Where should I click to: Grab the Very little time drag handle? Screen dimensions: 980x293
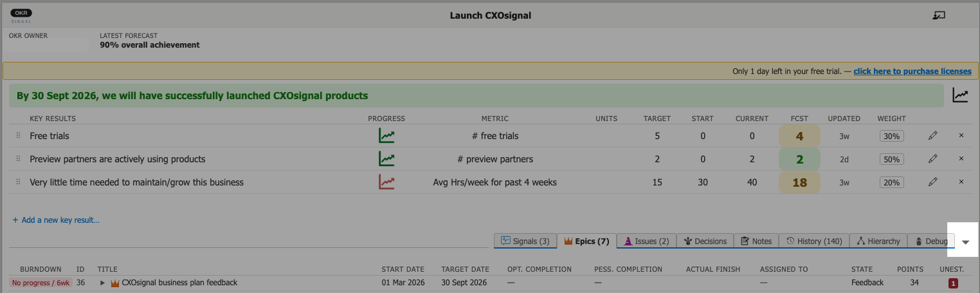[18, 182]
